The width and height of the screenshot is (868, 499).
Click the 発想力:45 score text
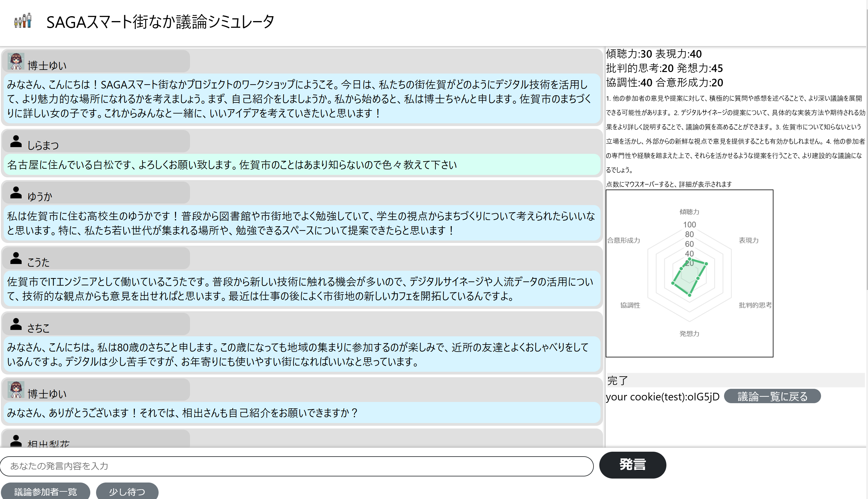pyautogui.click(x=700, y=68)
